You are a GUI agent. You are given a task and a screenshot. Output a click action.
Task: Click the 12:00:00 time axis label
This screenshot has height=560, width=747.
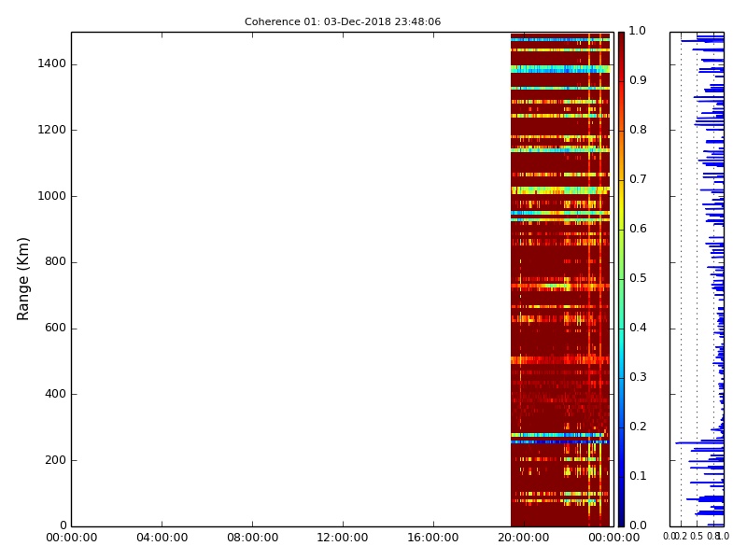[x=343, y=538]
